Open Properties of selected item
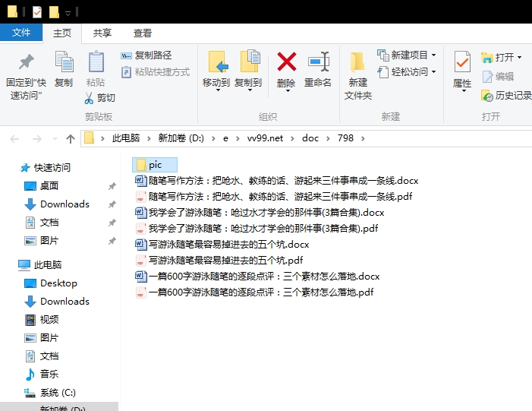This screenshot has width=532, height=411. 462,71
